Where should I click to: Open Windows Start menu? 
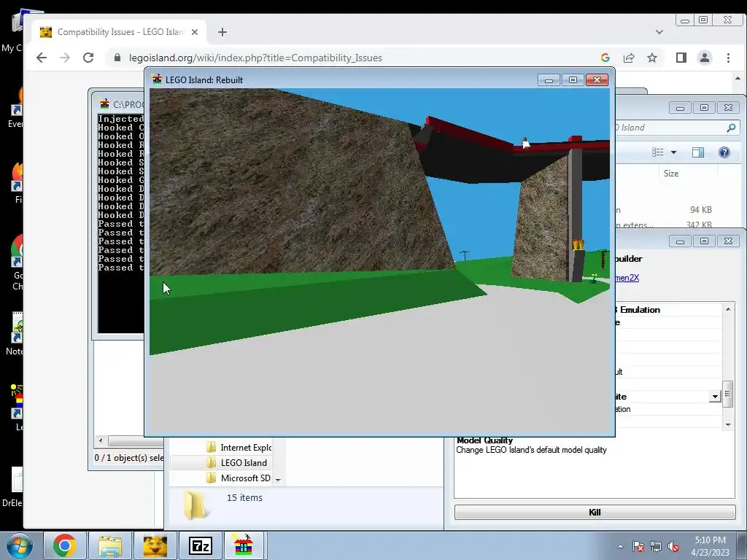[x=19, y=545]
